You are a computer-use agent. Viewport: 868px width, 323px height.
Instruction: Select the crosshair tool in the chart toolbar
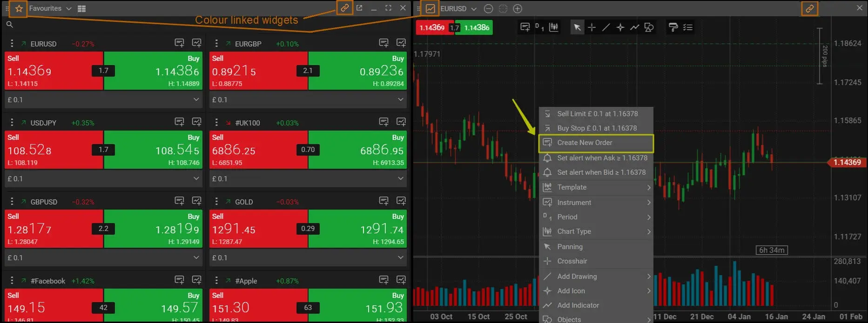592,27
